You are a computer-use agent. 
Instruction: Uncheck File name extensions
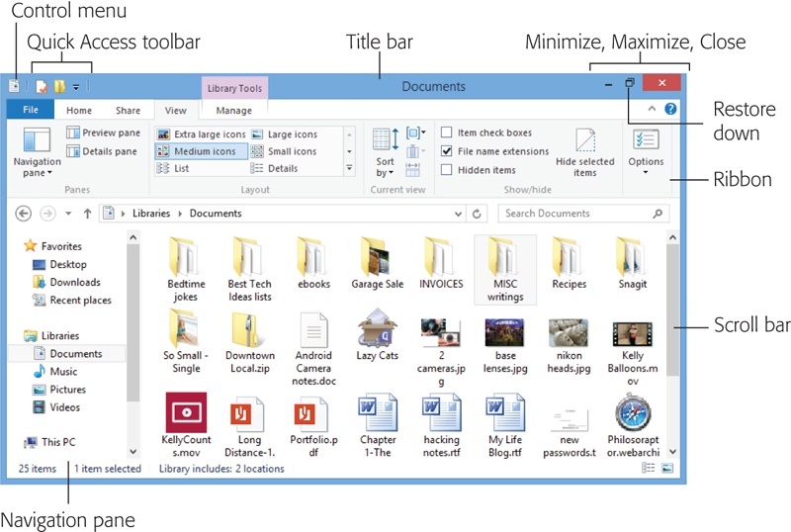(447, 151)
